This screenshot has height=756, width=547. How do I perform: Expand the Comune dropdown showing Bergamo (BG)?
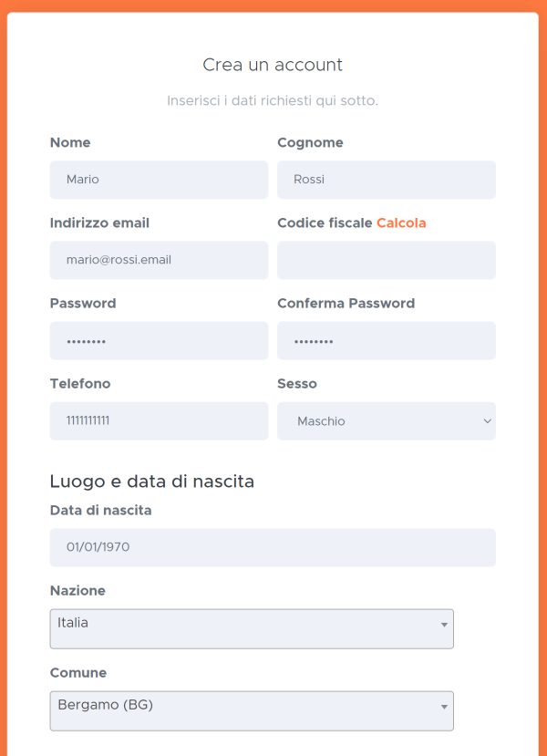252,711
